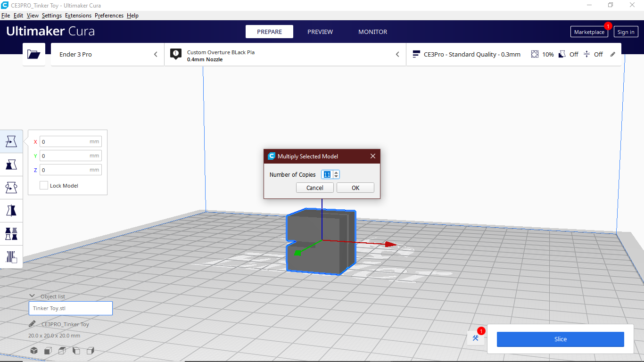
Task: Enable the Lock Model checkbox
Action: [x=44, y=185]
